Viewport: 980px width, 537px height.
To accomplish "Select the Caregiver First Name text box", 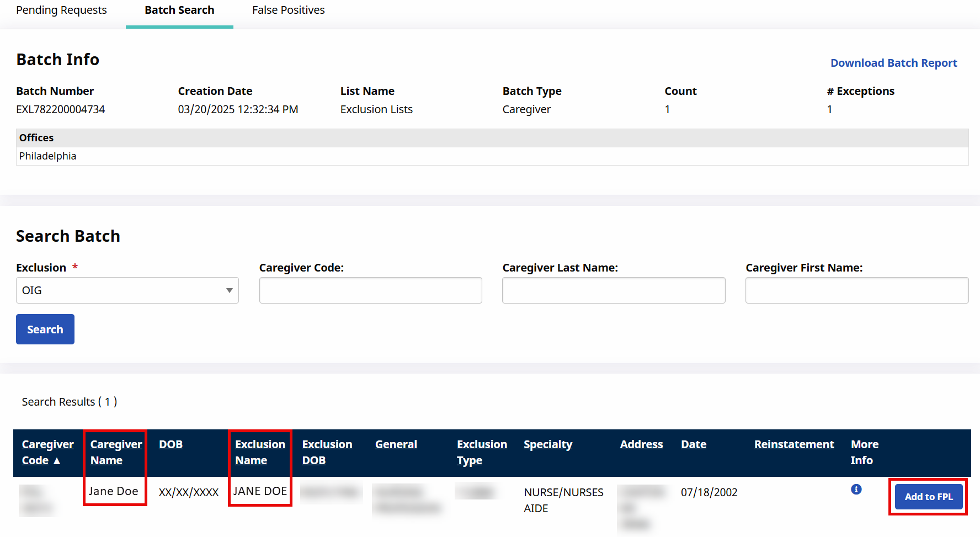I will click(x=856, y=290).
